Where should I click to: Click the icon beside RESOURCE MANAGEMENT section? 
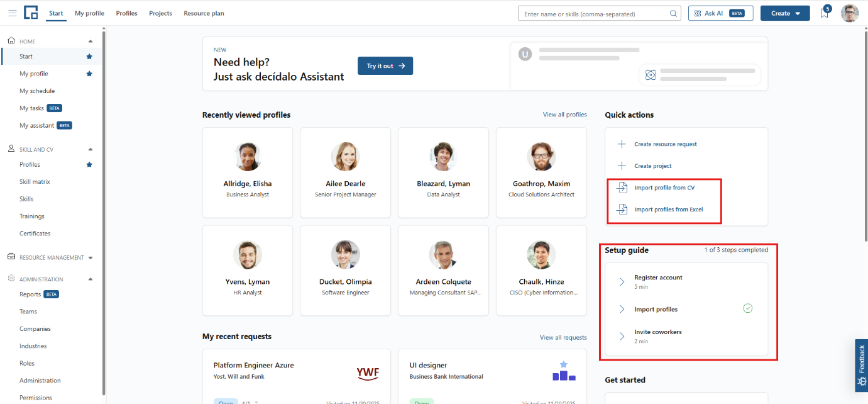[x=11, y=257]
